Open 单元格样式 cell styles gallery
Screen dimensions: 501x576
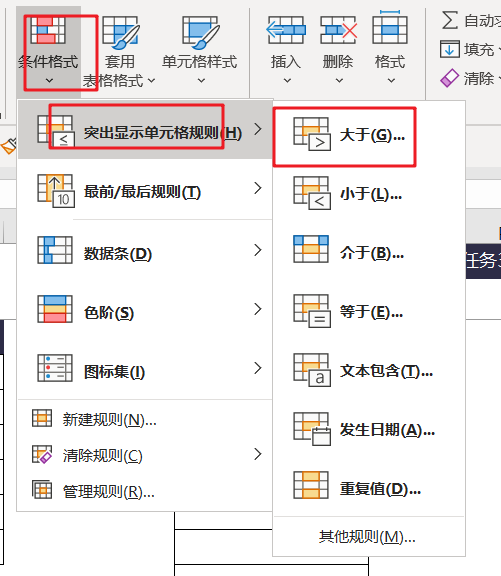tap(200, 51)
